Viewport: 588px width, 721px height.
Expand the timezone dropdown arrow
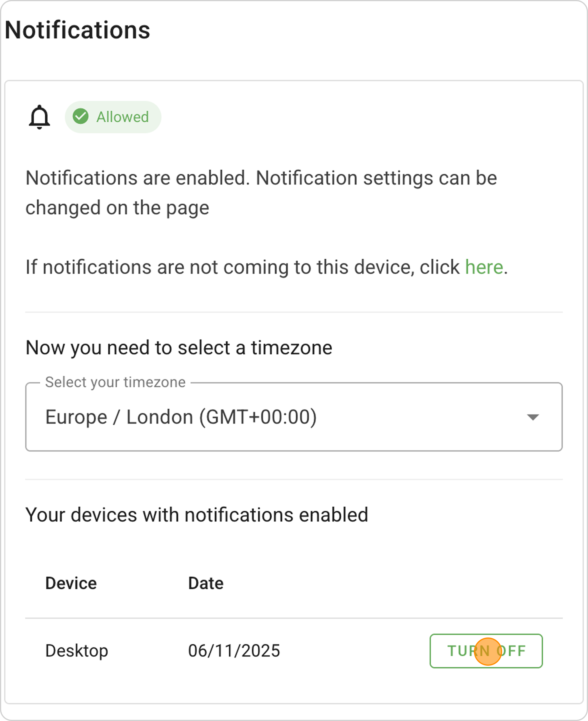point(532,417)
